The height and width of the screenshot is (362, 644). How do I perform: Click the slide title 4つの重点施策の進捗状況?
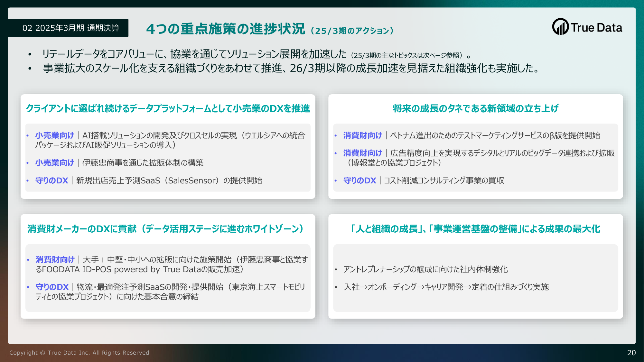tap(225, 29)
